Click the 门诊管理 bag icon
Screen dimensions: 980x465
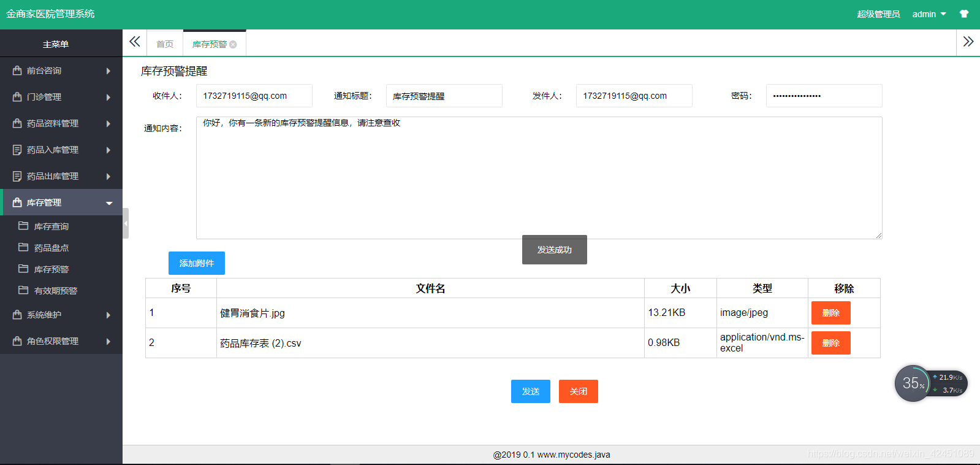click(x=17, y=97)
